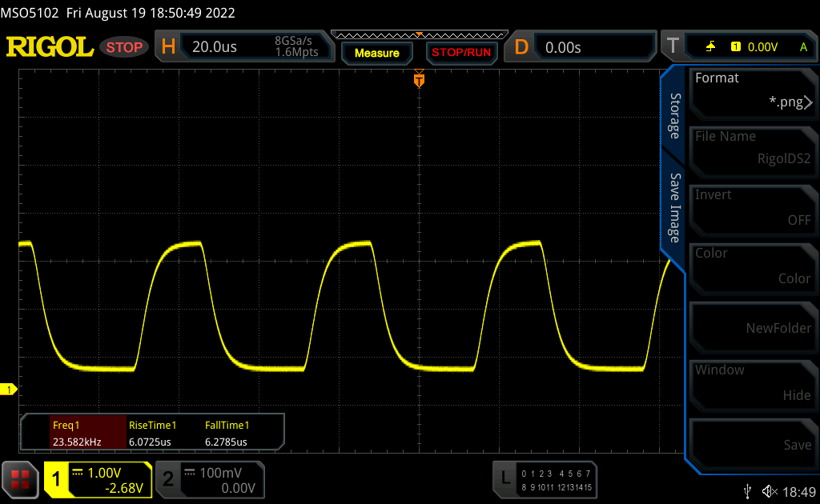Click the channel 1 ground level marker
Viewport: 820px width, 504px height.
[8, 390]
